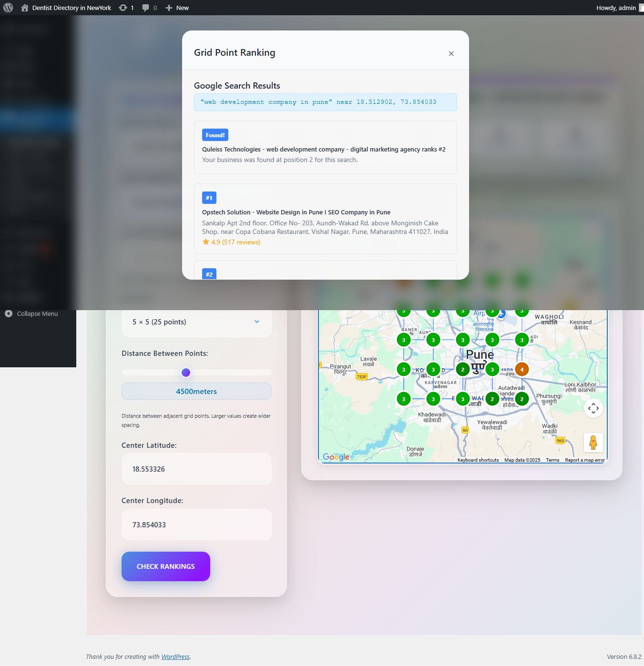Click the Distance Between Points slider handle
644x666 pixels.
[x=186, y=373]
